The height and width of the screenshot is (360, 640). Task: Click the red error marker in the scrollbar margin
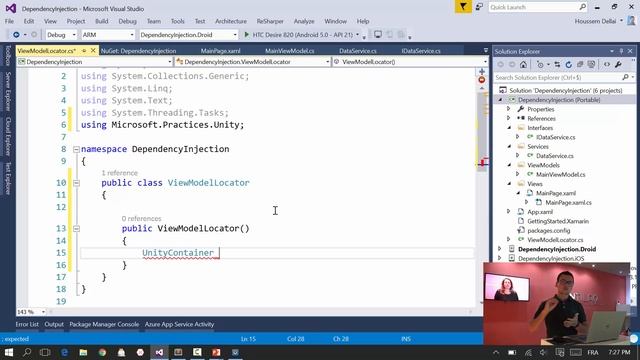482,80
